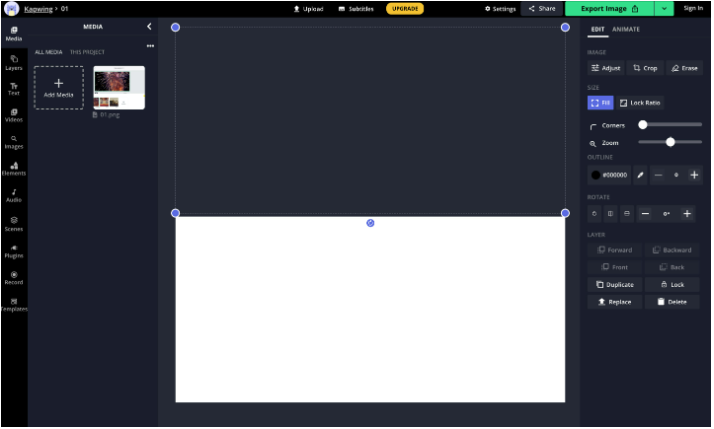Viewport: 714px width, 429px height.
Task: Select the 01.png media thumbnail
Action: [119, 87]
